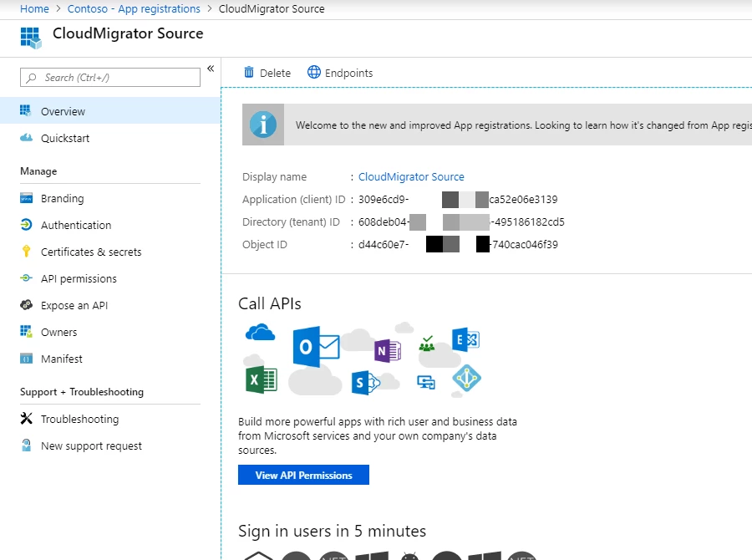
Task: Open the Authentication menu item
Action: 110,225
